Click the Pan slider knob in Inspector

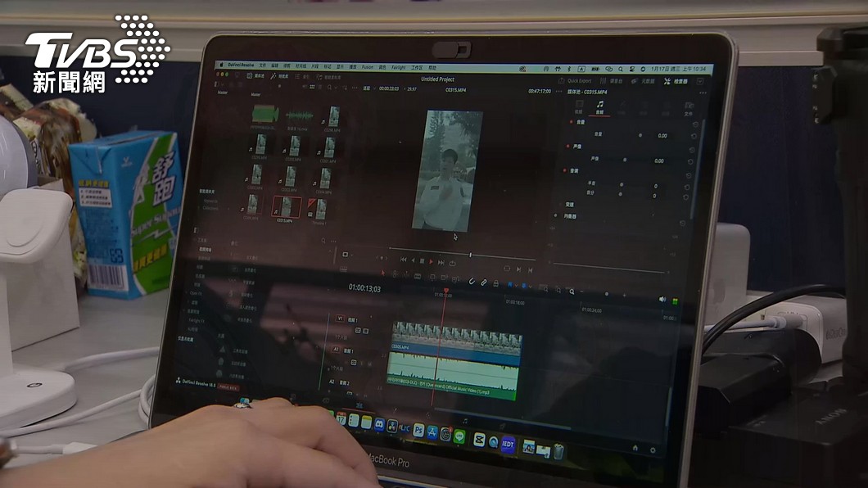coord(625,160)
